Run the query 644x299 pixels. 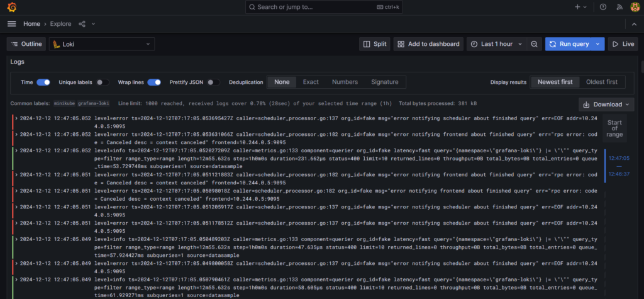tap(569, 44)
